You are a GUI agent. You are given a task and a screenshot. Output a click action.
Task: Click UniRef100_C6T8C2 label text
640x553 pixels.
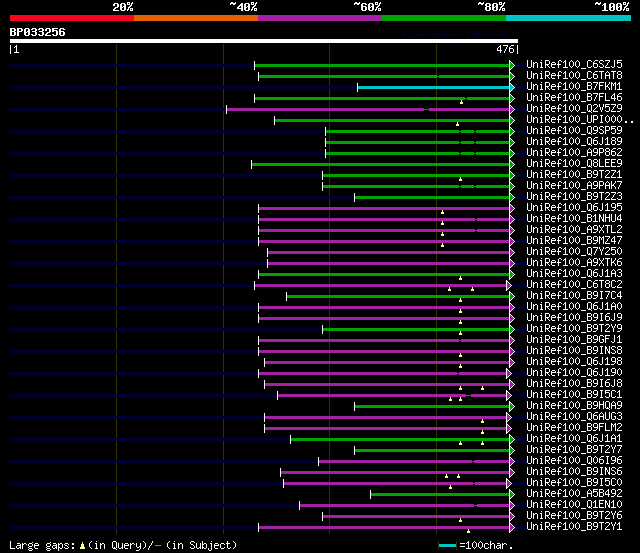pyautogui.click(x=574, y=285)
